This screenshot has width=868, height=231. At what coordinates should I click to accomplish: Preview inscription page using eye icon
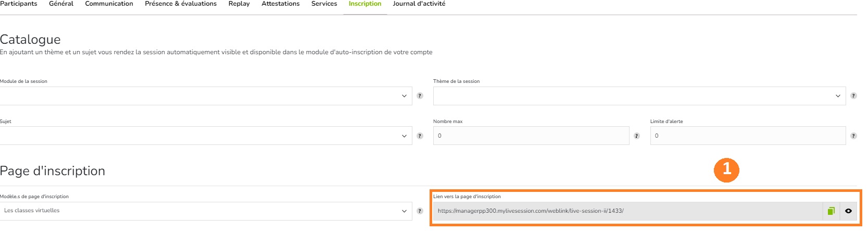pyautogui.click(x=848, y=211)
